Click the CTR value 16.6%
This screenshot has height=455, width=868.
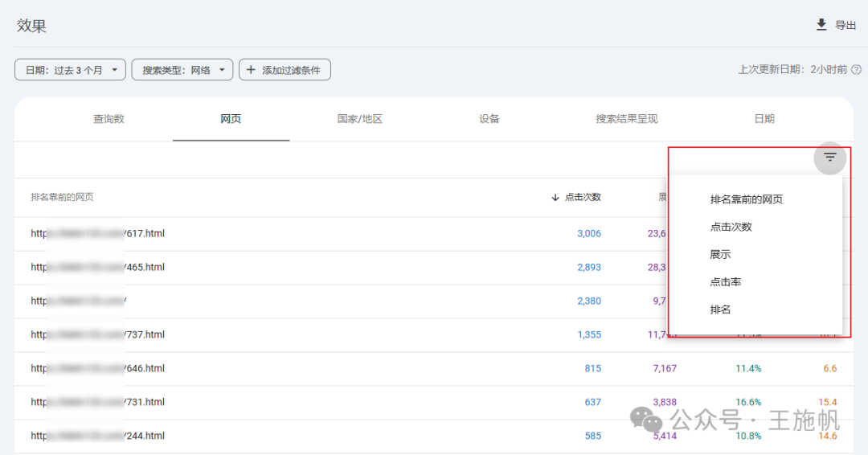pyautogui.click(x=748, y=403)
